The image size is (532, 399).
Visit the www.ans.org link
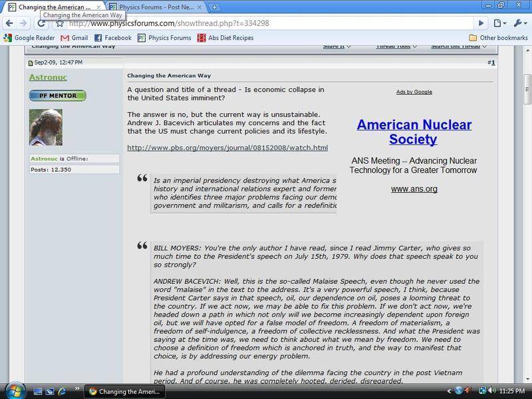tap(414, 189)
